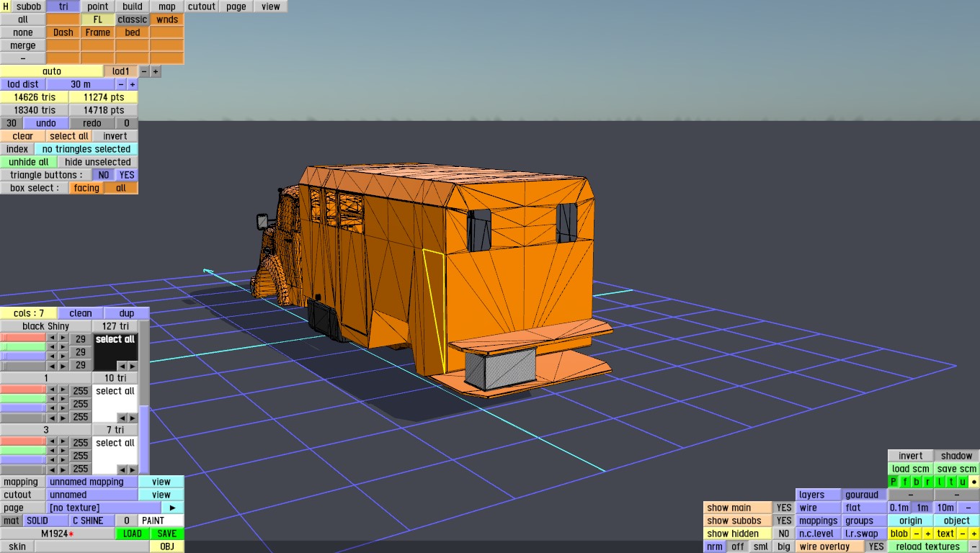Click the 14626 tris count
Viewport: 980px width, 553px height.
click(x=35, y=97)
